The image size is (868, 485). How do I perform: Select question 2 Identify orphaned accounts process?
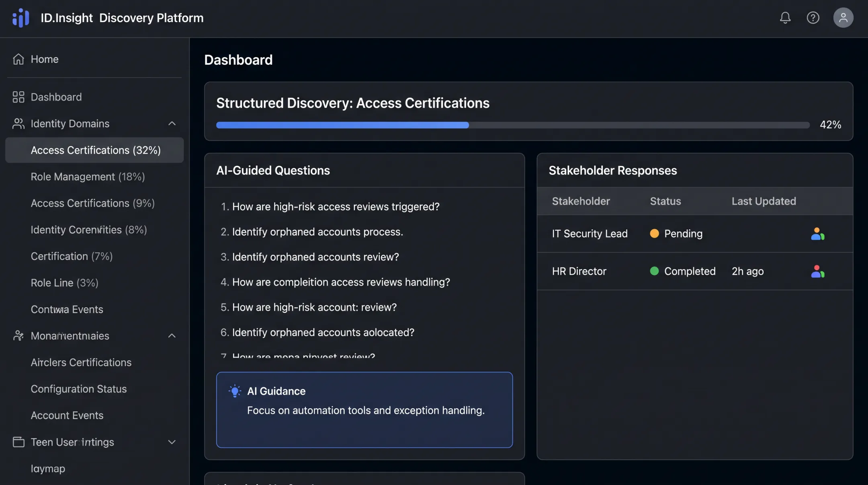pyautogui.click(x=311, y=232)
